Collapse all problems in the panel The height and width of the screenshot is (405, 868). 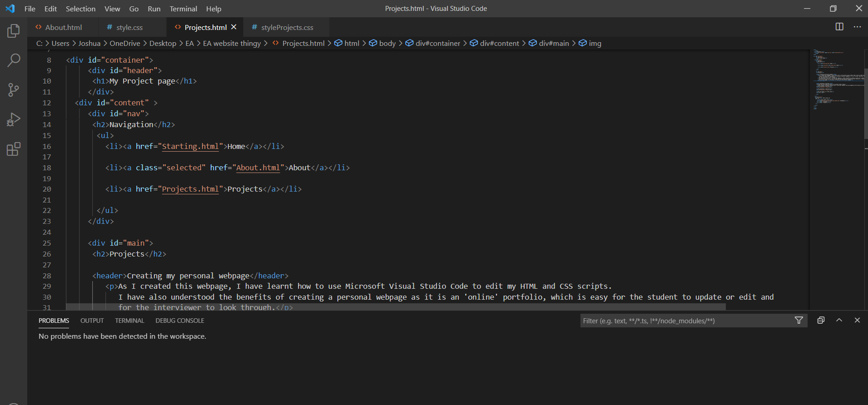(821, 321)
